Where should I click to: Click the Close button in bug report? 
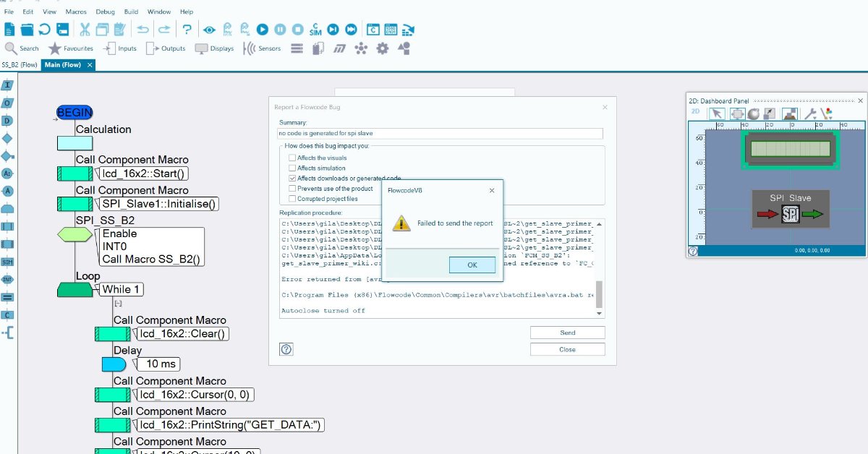click(568, 349)
